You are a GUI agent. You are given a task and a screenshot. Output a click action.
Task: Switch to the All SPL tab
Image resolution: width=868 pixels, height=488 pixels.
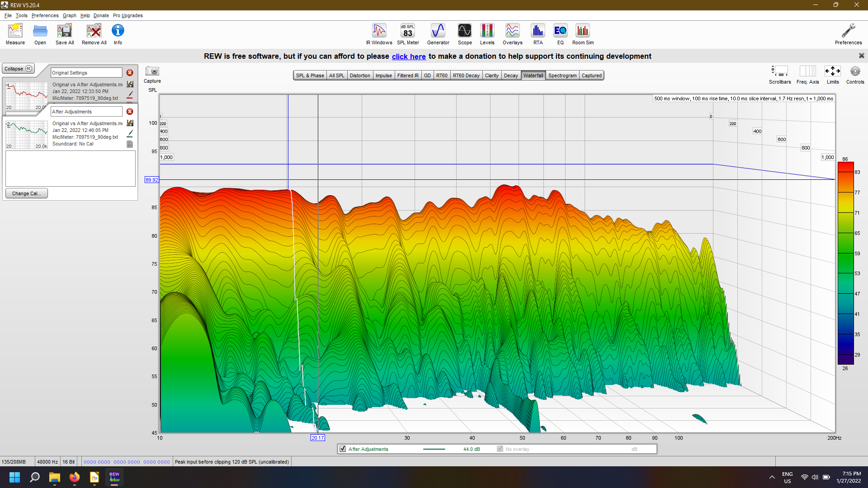pyautogui.click(x=336, y=75)
